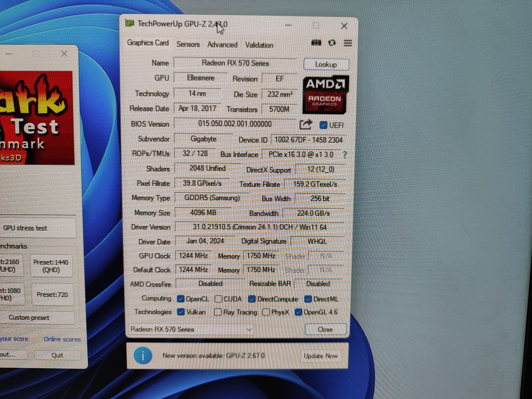The image size is (532, 399).
Task: Click Custom preset in FurMark
Action: tap(37, 318)
